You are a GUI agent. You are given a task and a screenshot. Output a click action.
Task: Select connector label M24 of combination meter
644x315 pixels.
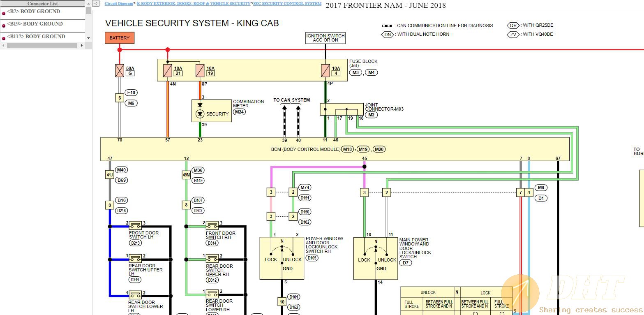[x=239, y=112]
